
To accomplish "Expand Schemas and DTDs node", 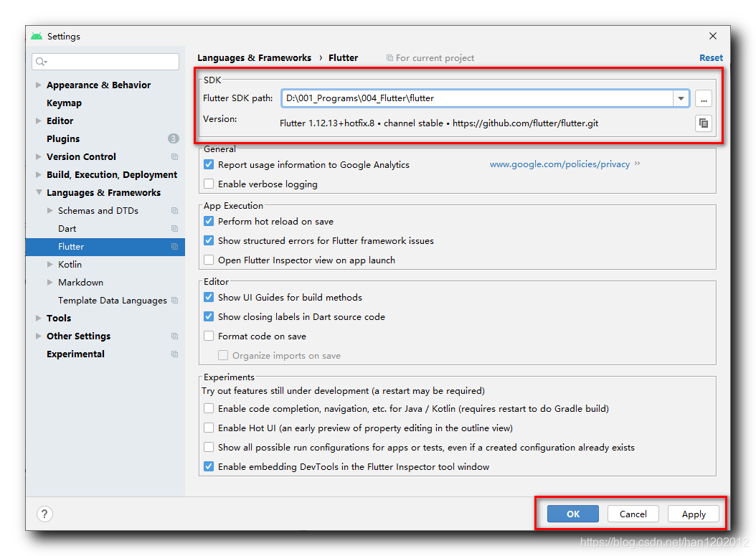I will coord(49,210).
